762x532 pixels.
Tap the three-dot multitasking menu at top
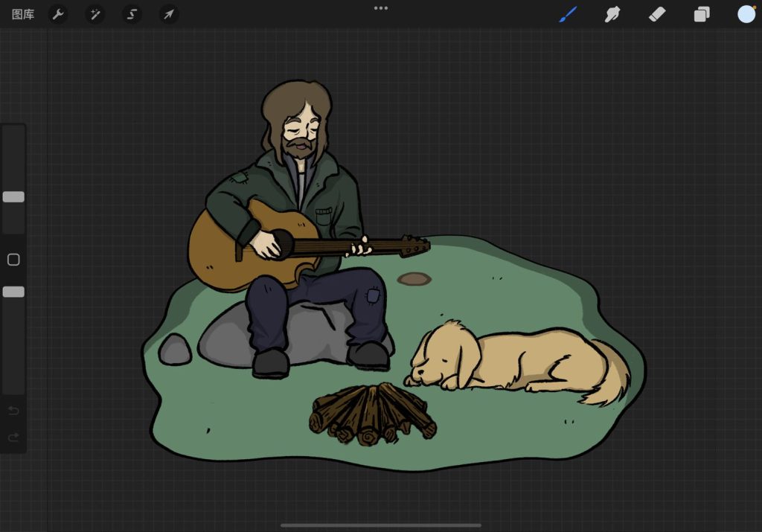(x=381, y=8)
